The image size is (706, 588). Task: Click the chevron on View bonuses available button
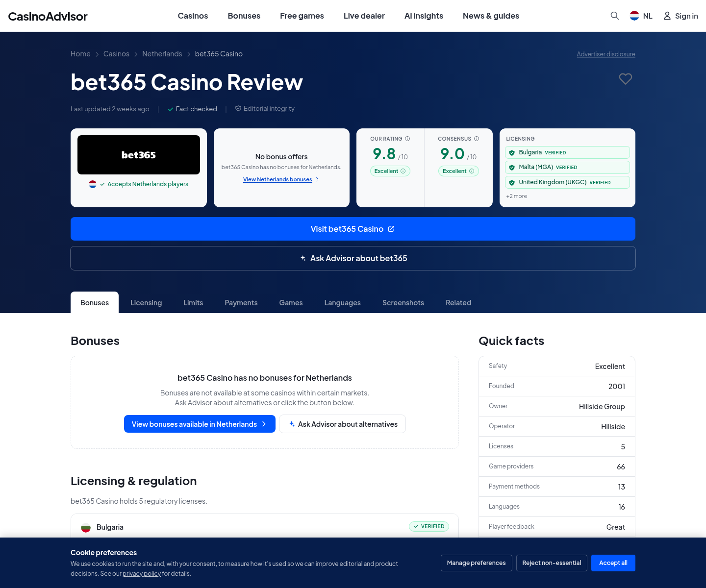pyautogui.click(x=264, y=424)
